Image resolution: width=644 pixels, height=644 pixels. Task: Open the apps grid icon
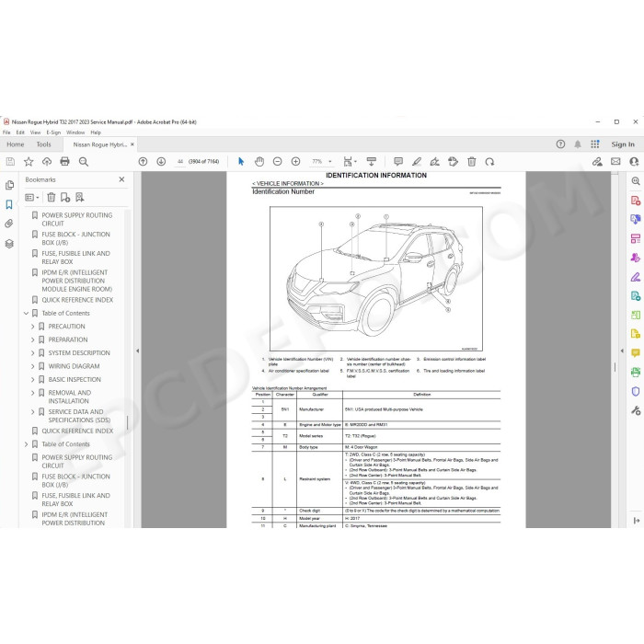coord(594,144)
